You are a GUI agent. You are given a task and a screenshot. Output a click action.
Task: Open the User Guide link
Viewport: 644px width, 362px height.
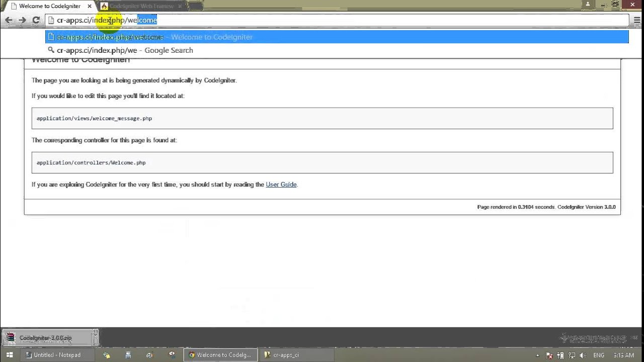(x=281, y=185)
